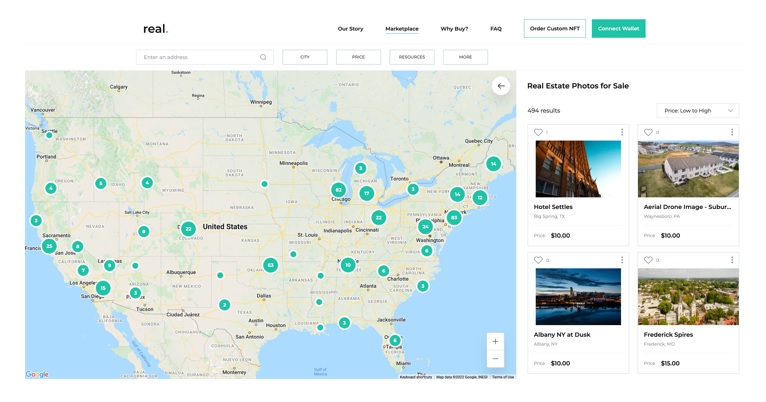
Task: Open the PRICE filter dropdown
Action: 358,57
